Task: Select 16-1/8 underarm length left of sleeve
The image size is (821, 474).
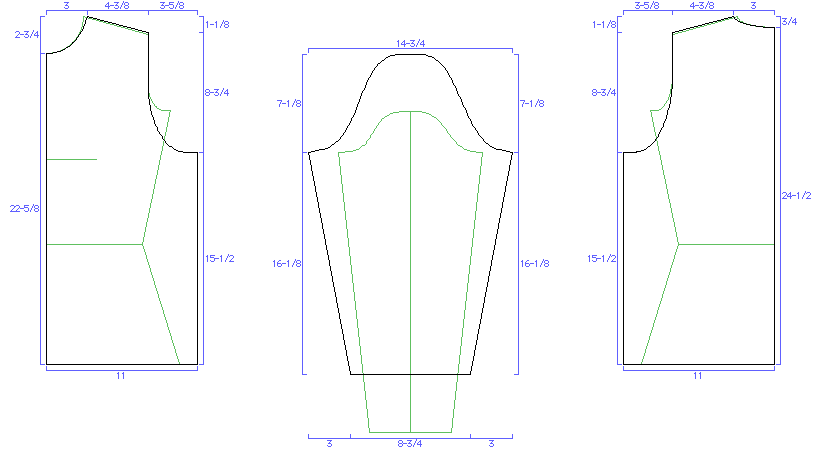Action: coord(286,263)
